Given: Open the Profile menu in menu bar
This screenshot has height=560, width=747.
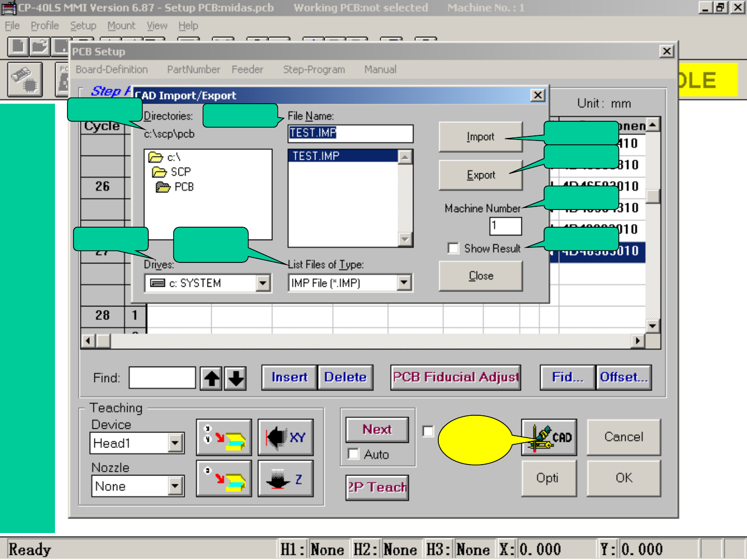Looking at the screenshot, I should pyautogui.click(x=45, y=26).
